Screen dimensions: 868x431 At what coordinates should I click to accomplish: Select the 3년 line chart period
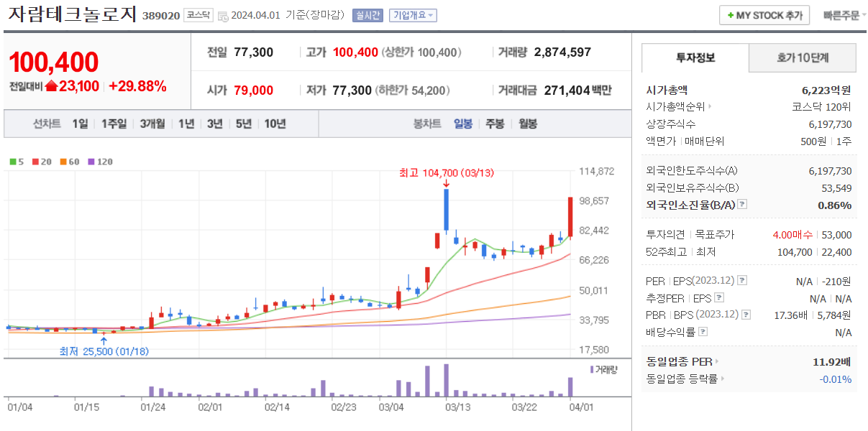(215, 124)
